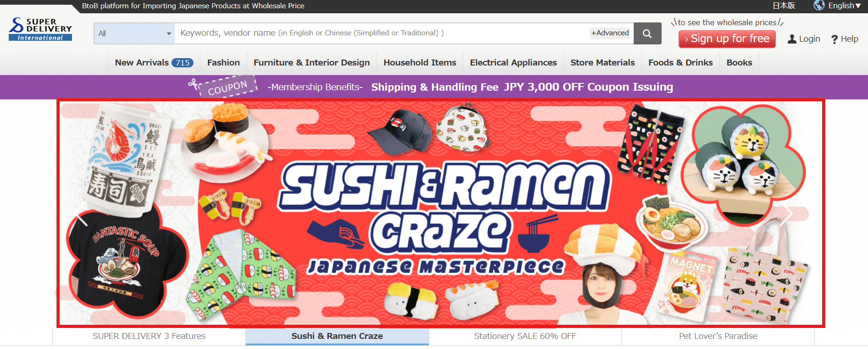Open the Household Items category
Screen dimensions: 868x349
[420, 63]
